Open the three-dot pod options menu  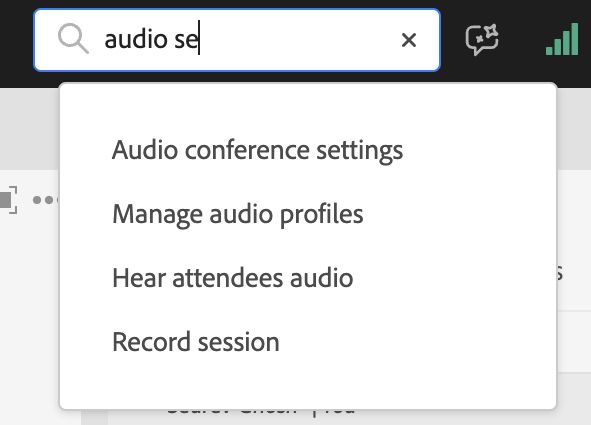tap(46, 200)
